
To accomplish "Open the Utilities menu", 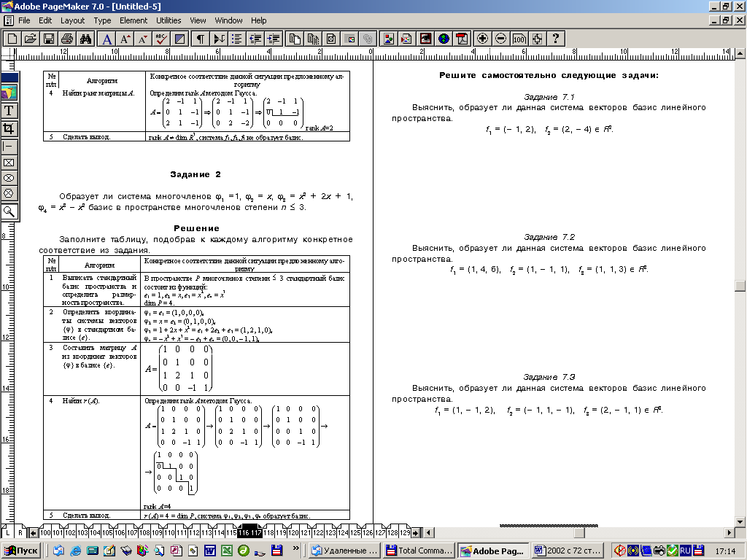I will click(x=169, y=20).
